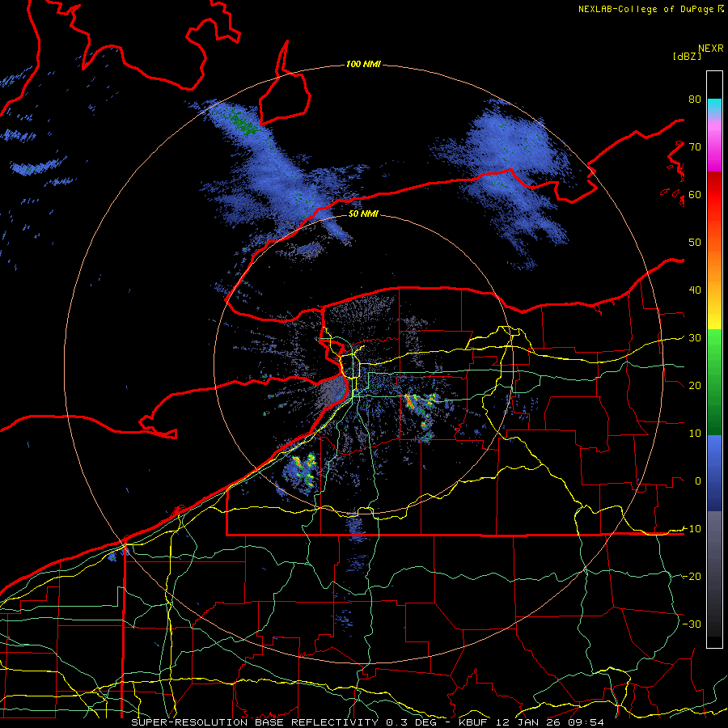Click the 80 dBZ scale label
728x728 pixels.
[695, 99]
